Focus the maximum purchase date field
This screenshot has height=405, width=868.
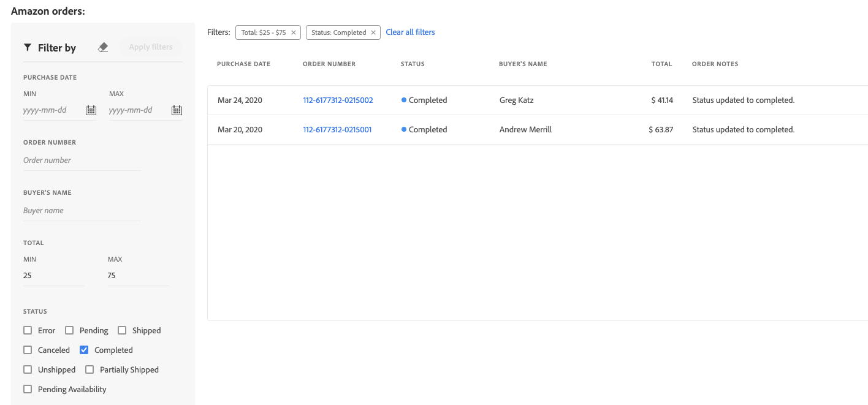pos(139,110)
